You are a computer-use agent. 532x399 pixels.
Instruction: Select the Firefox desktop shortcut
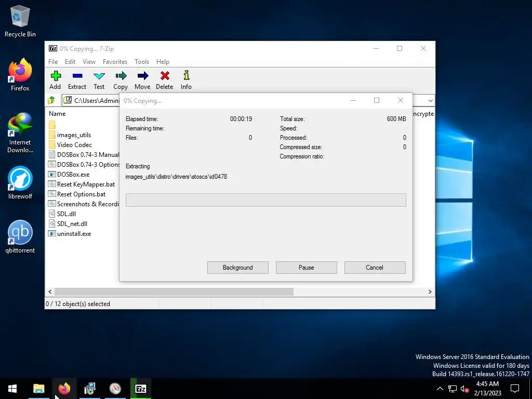[20, 75]
